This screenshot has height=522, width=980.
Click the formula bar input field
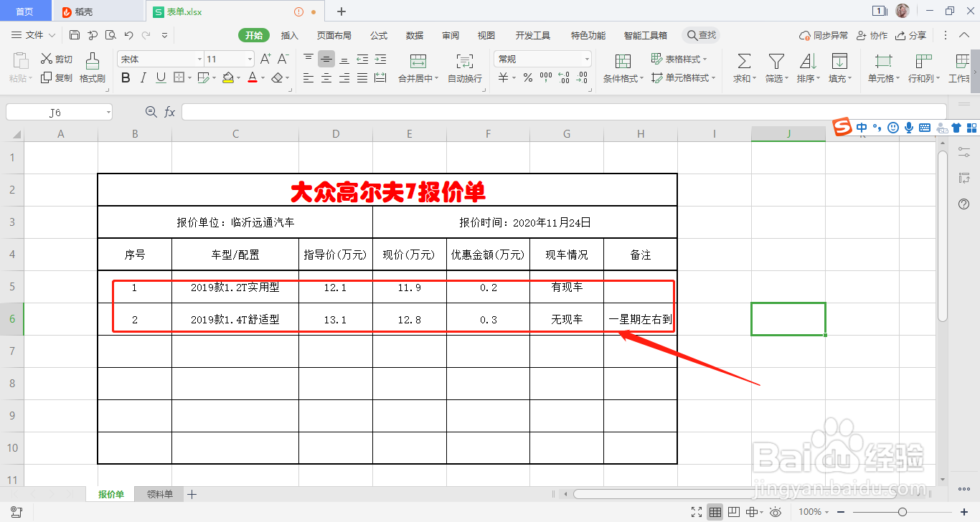point(564,112)
